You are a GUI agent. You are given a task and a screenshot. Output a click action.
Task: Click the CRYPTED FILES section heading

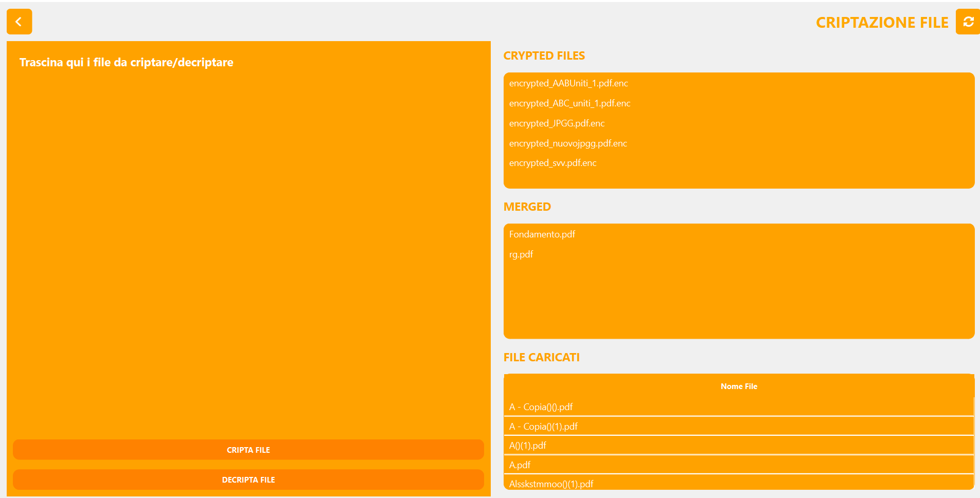pos(544,56)
